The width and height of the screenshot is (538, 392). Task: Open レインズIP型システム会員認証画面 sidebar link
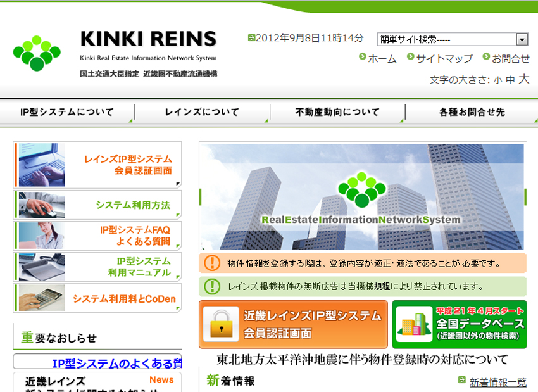[97, 165]
